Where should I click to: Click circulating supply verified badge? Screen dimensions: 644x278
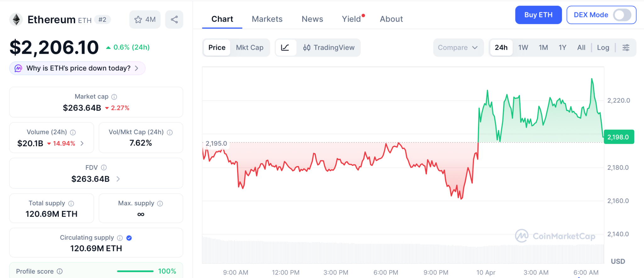pyautogui.click(x=129, y=238)
